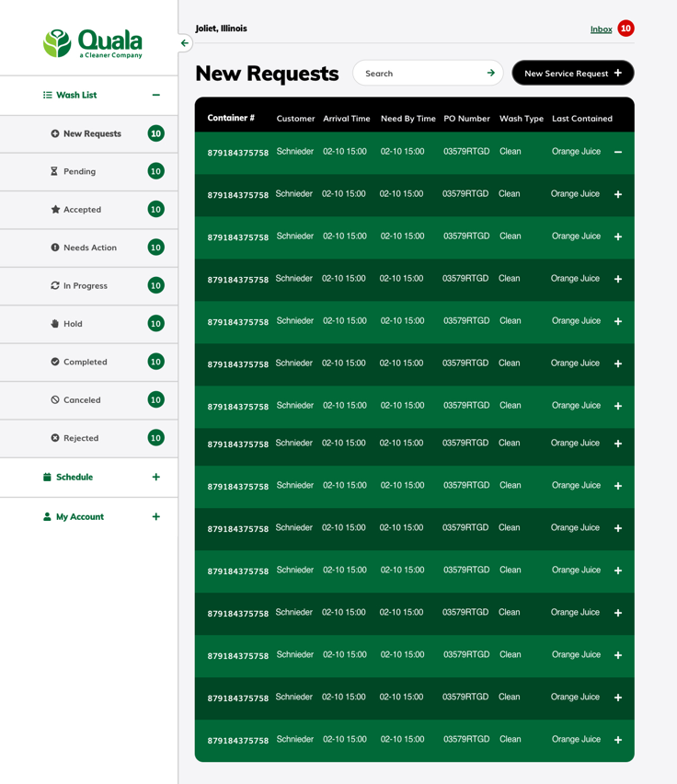Click the In Progress count badge
The height and width of the screenshot is (784, 677).
point(155,285)
